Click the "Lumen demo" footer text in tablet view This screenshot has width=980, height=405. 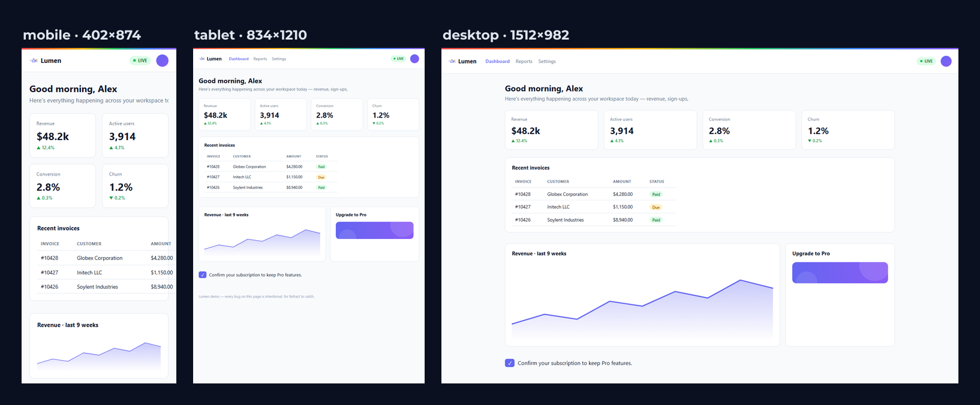(x=257, y=297)
